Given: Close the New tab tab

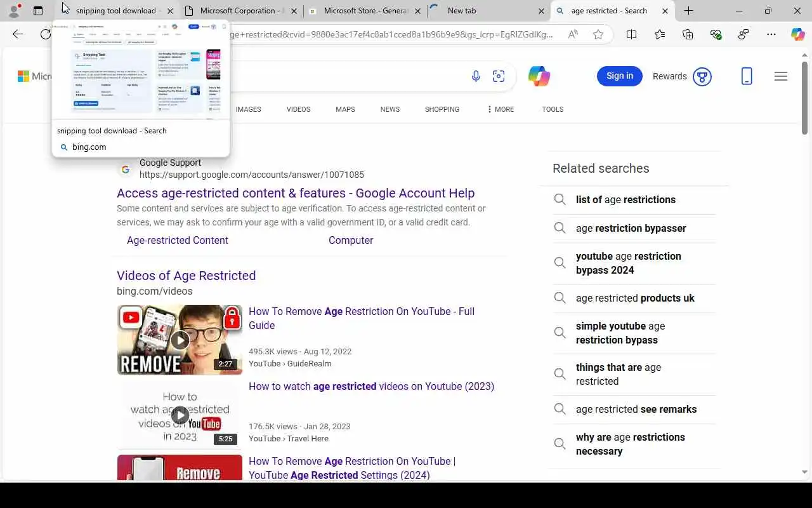Looking at the screenshot, I should [541, 11].
